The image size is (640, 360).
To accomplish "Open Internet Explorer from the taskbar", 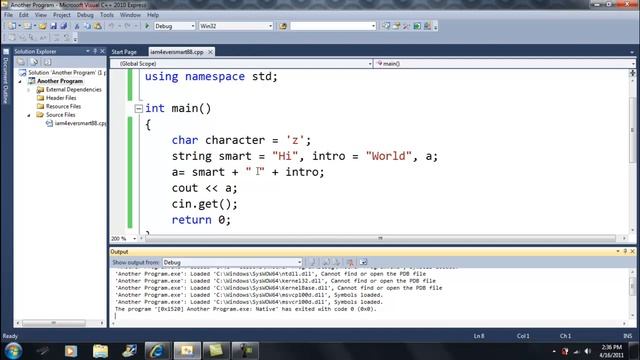I will [157, 351].
